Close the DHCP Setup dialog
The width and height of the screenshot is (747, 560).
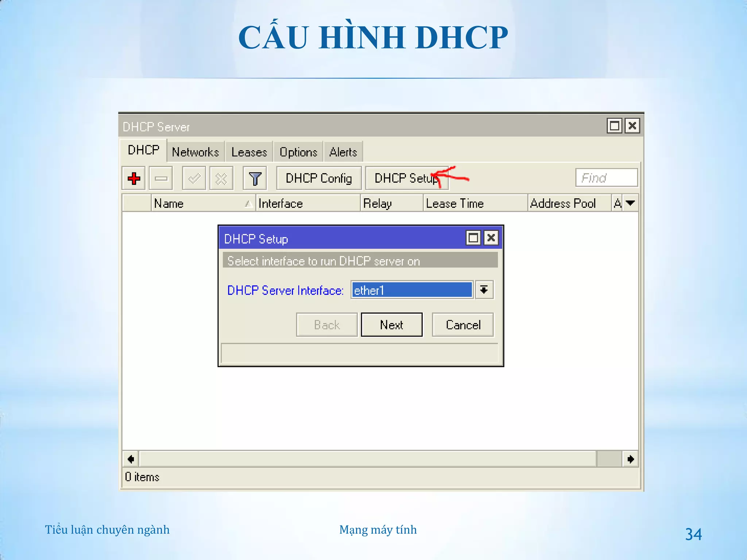coord(491,238)
